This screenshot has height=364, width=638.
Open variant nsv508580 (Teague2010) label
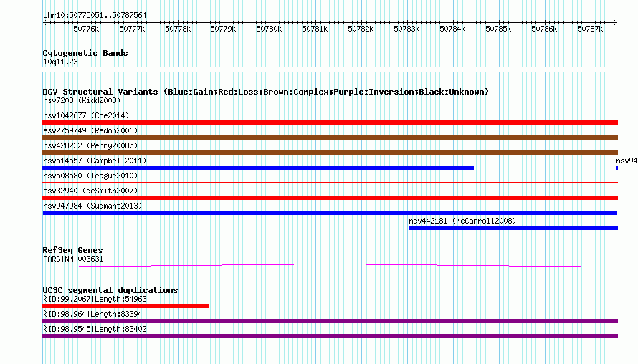90,176
